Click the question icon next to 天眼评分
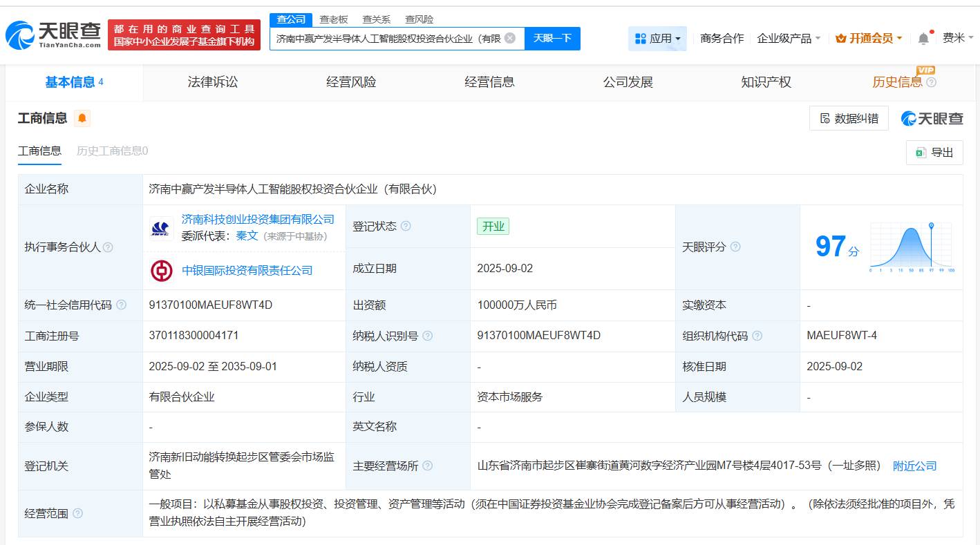The height and width of the screenshot is (545, 980). [x=735, y=247]
